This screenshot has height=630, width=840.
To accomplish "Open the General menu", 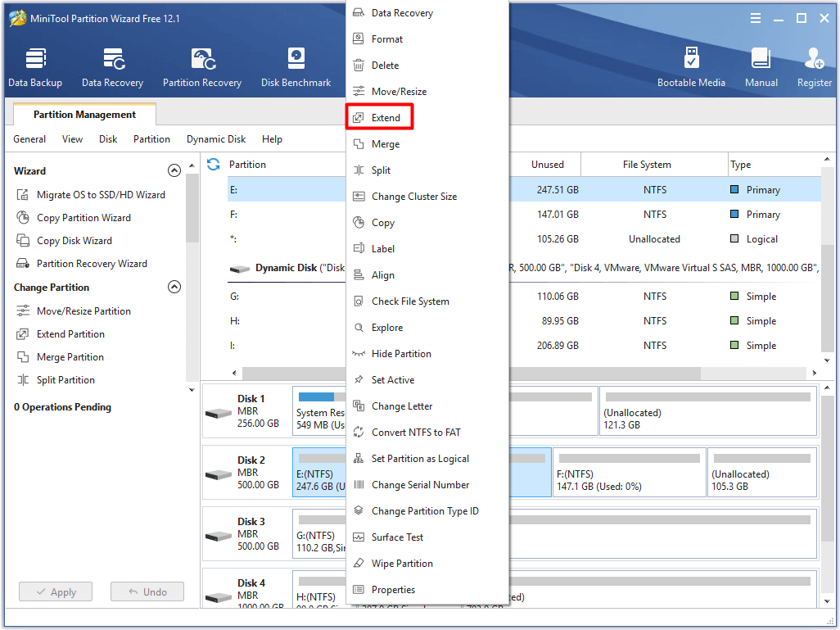I will [x=29, y=139].
